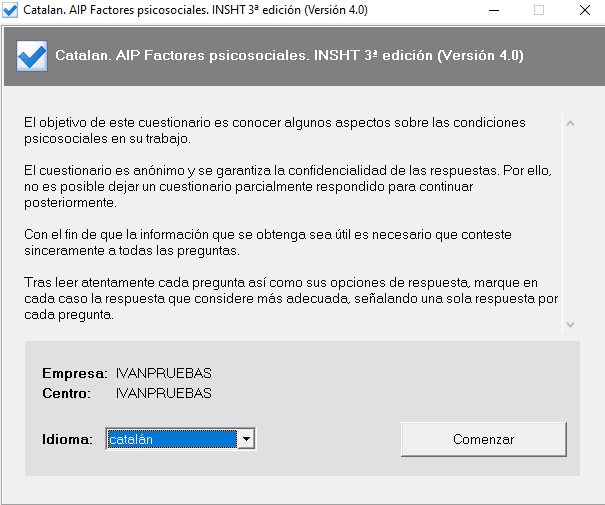Click the scroll-down arrow of the intro text
605x505 pixels.
pyautogui.click(x=570, y=324)
